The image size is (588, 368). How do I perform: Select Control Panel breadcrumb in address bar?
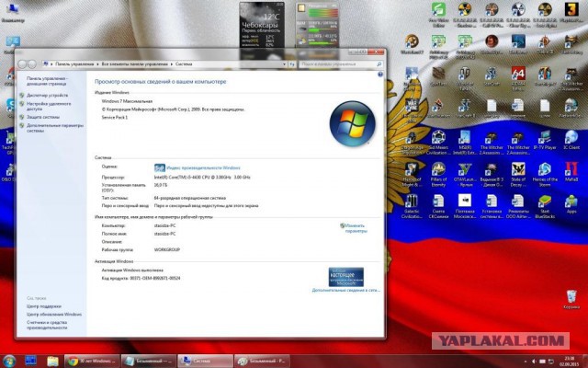pyautogui.click(x=74, y=64)
